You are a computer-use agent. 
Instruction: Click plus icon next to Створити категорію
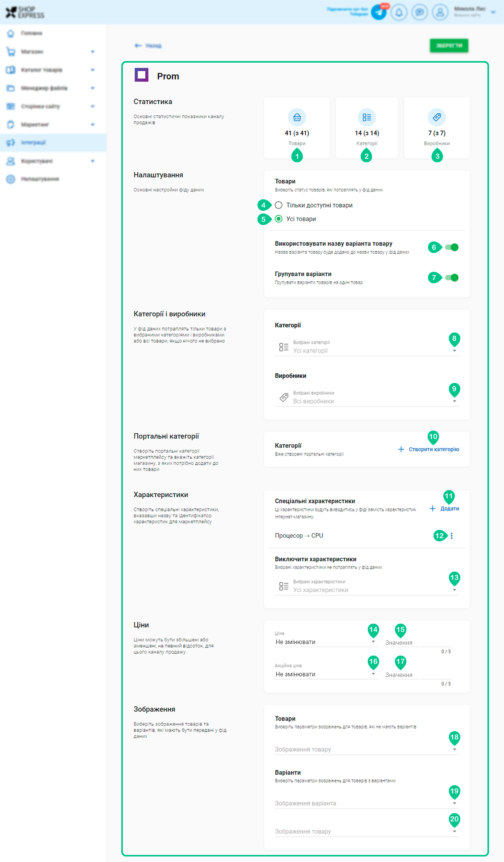(x=401, y=450)
